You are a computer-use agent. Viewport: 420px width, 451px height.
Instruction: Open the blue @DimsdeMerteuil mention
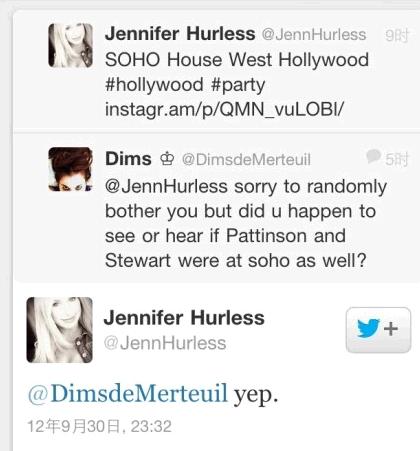128,393
